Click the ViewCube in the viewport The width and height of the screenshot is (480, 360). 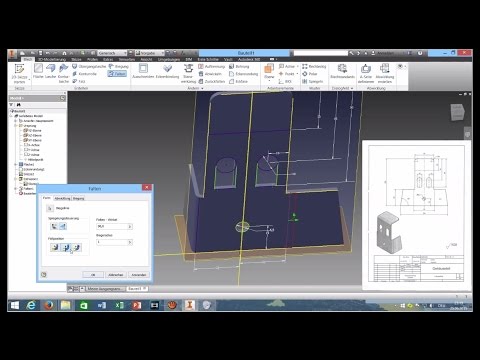(x=457, y=112)
